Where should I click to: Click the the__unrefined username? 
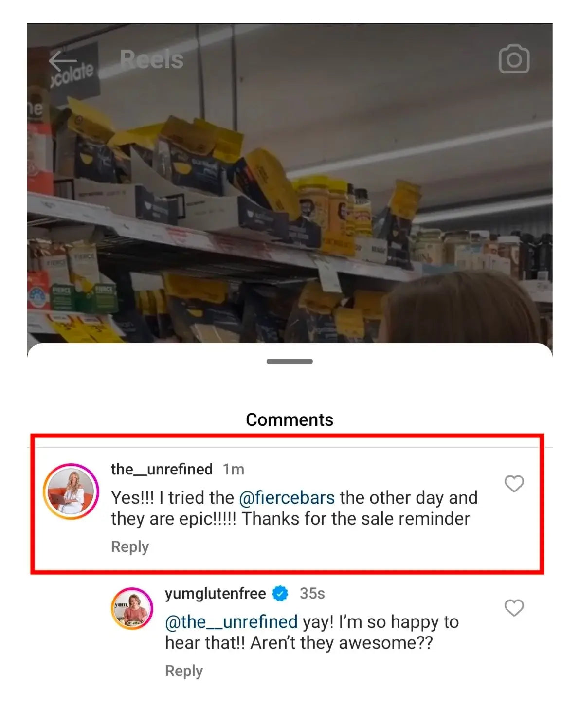pos(162,469)
